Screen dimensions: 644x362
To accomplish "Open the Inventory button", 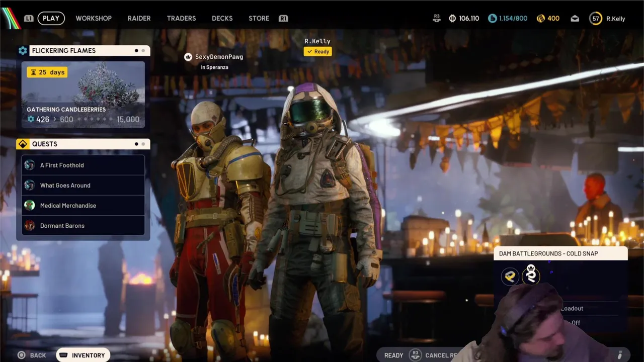I will pos(83,355).
